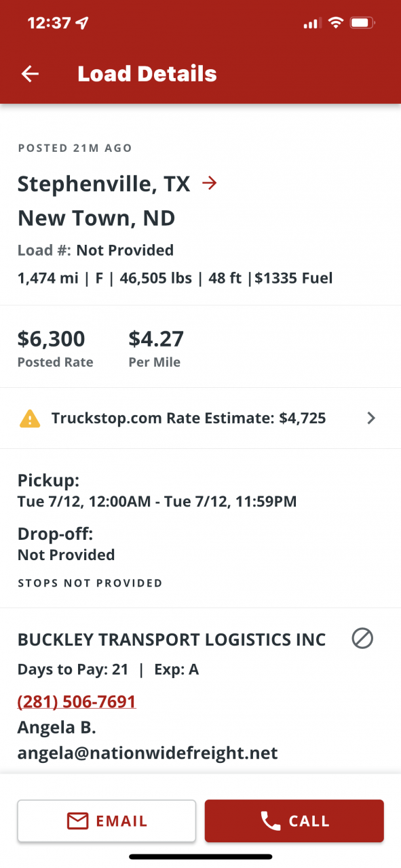The height and width of the screenshot is (868, 401).
Task: Tap the envelope icon in Email button
Action: (x=77, y=821)
